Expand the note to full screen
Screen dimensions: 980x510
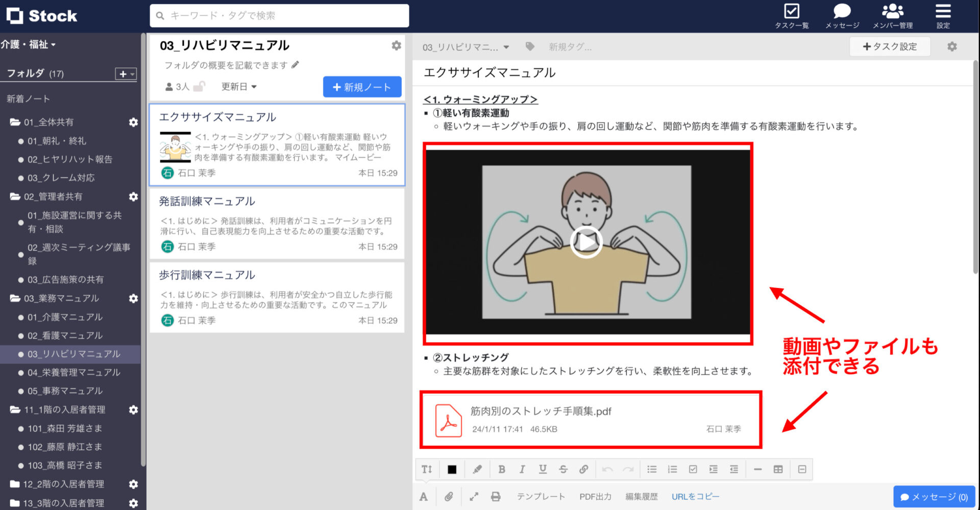pyautogui.click(x=474, y=496)
